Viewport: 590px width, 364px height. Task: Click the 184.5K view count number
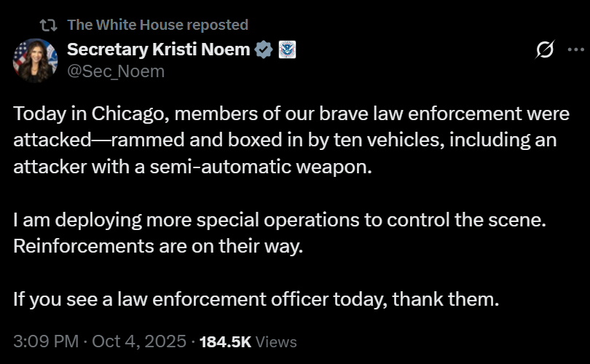[x=225, y=341]
